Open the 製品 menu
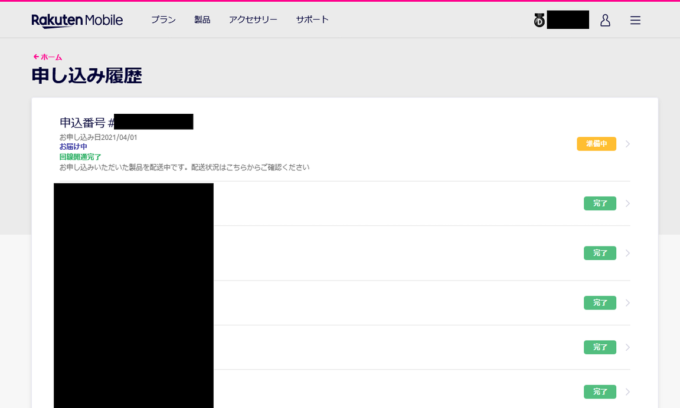680x408 pixels. coord(202,20)
